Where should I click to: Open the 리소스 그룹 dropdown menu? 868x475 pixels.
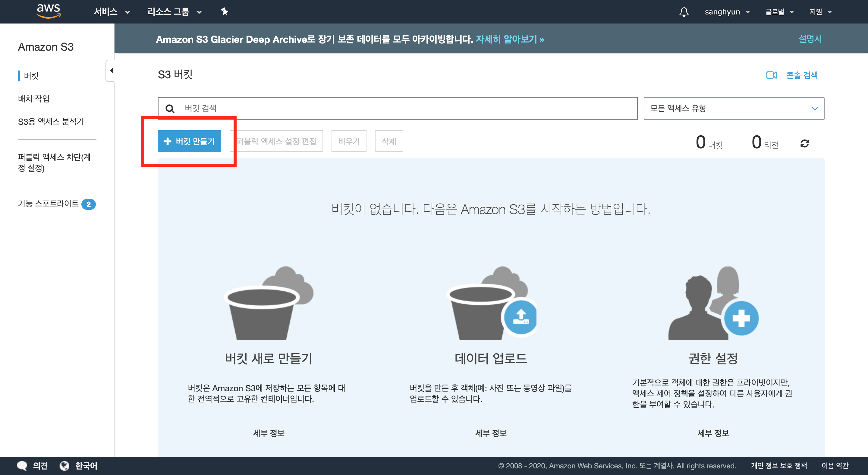coord(174,12)
